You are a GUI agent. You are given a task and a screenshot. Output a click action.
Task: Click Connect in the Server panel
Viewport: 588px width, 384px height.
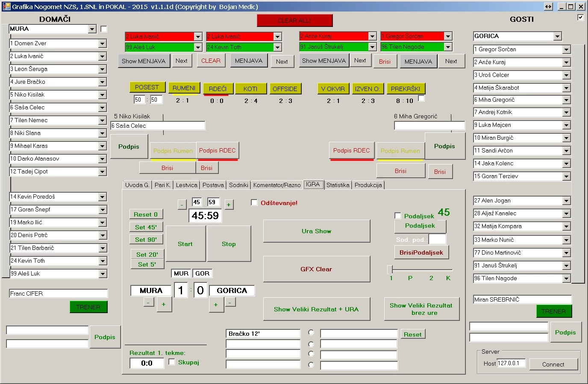coord(553,364)
